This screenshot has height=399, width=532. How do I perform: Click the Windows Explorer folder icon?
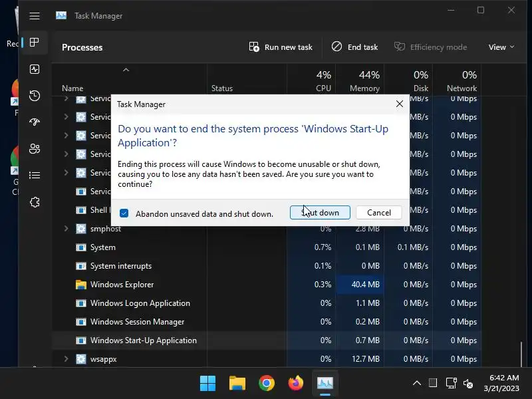80,285
